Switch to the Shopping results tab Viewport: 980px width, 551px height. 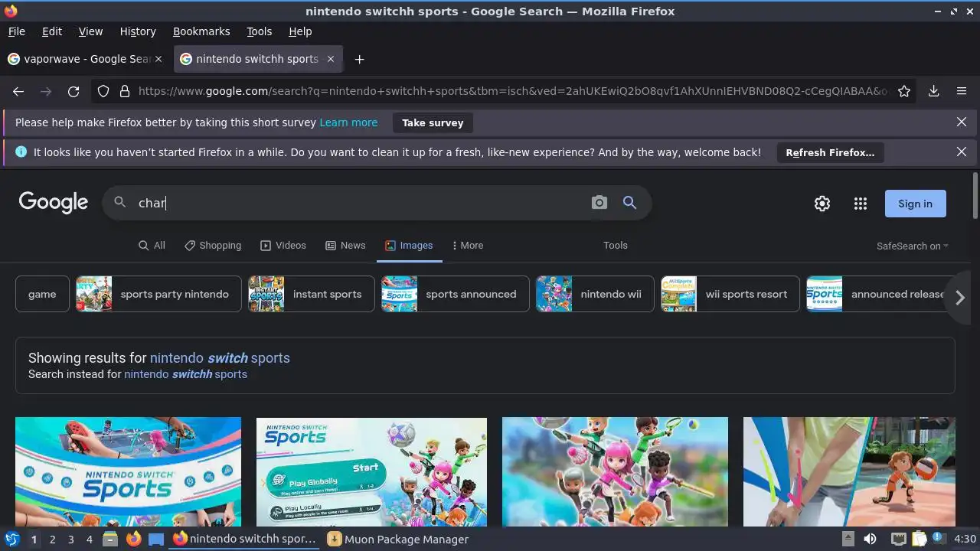pyautogui.click(x=213, y=246)
